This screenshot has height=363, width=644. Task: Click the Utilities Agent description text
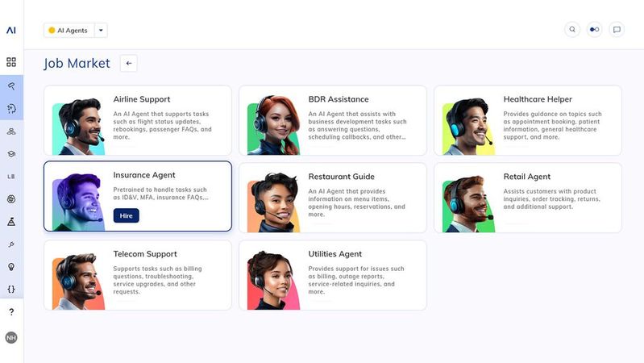tap(356, 280)
